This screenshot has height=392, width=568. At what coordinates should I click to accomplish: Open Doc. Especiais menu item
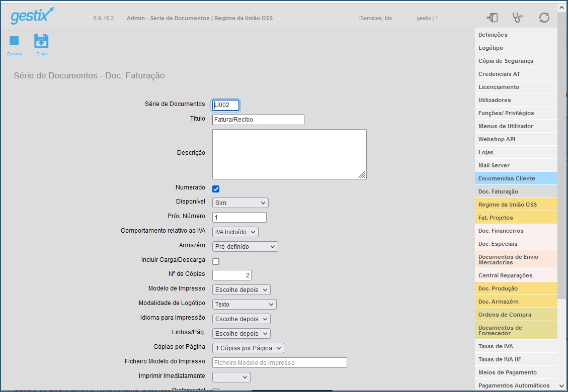click(x=516, y=244)
